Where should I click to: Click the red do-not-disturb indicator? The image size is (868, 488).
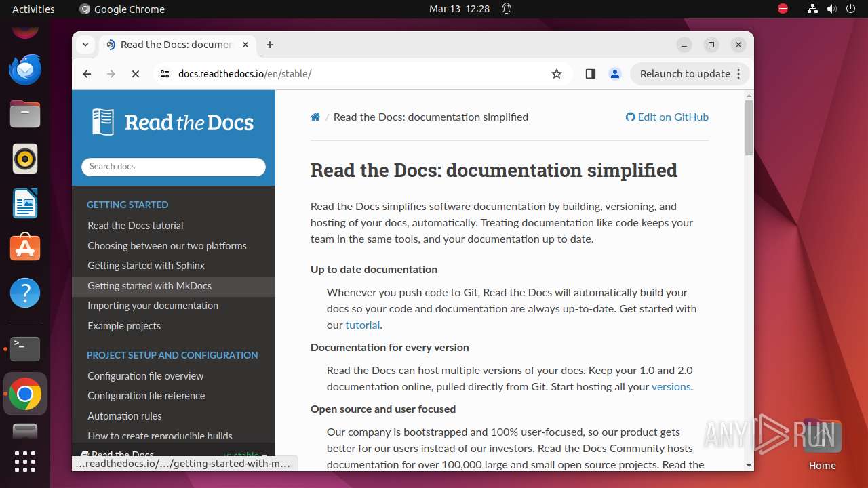(783, 9)
